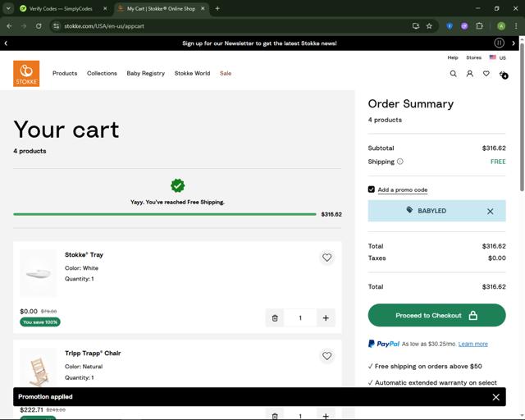
Task: Switch to Verify Codes SimplyCodes tab
Action: (61, 9)
